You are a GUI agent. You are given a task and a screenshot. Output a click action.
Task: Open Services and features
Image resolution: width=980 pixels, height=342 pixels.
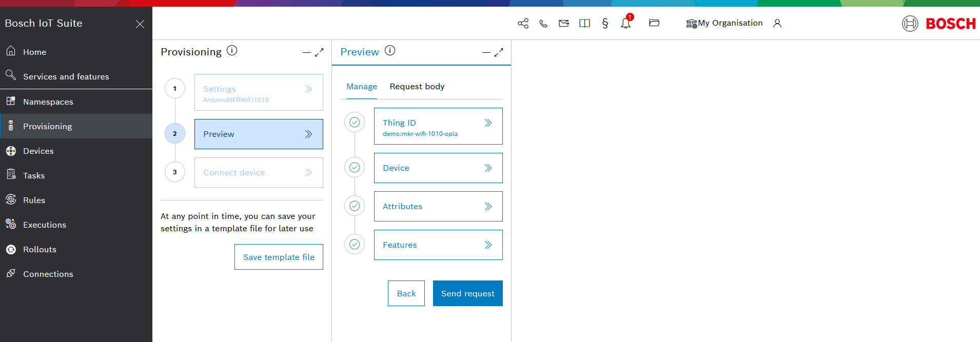(x=76, y=76)
